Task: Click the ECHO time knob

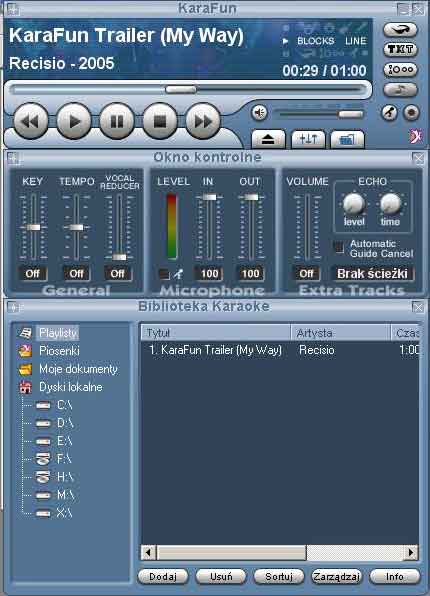Action: [390, 203]
